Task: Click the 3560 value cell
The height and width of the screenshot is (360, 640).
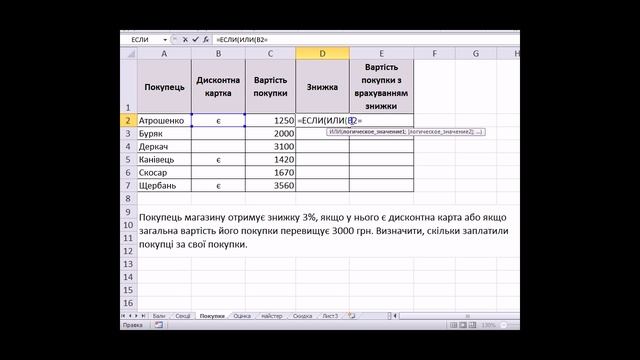Action: (270, 186)
